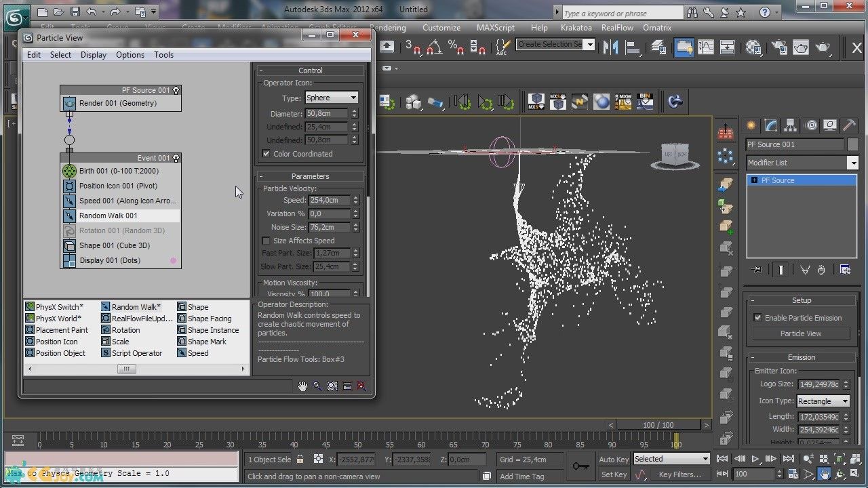Click the Mirror tool in main toolbar
Screen dimensions: 868x488
pyautogui.click(x=610, y=47)
